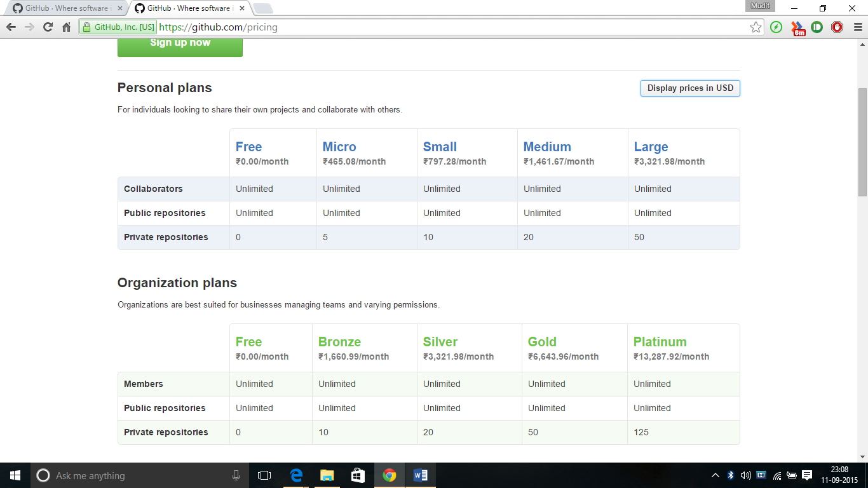This screenshot has height=488, width=868.
Task: Click the Organization plans heading
Action: 177,283
